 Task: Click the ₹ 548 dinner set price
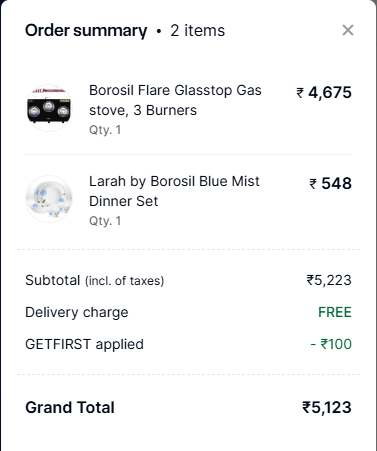(x=330, y=183)
